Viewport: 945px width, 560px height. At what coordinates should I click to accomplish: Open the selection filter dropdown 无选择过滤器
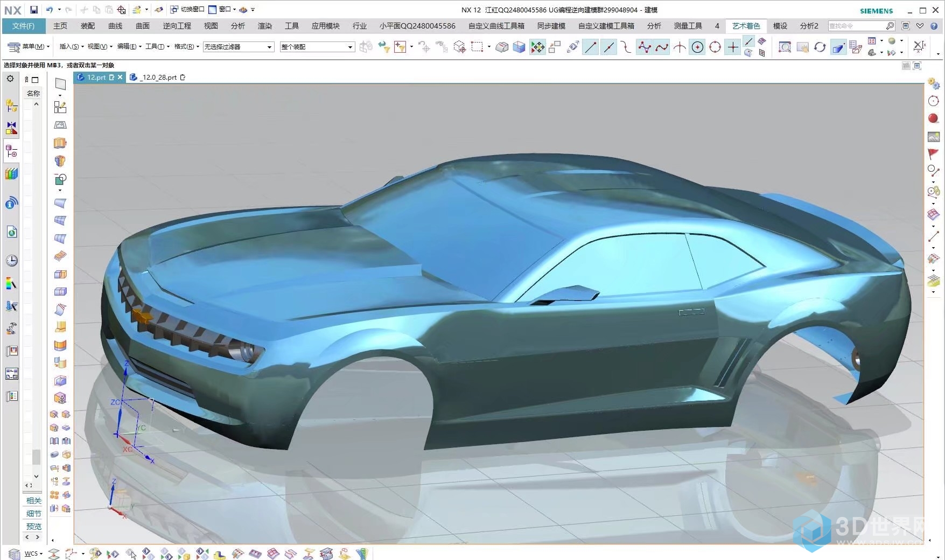[x=239, y=47]
